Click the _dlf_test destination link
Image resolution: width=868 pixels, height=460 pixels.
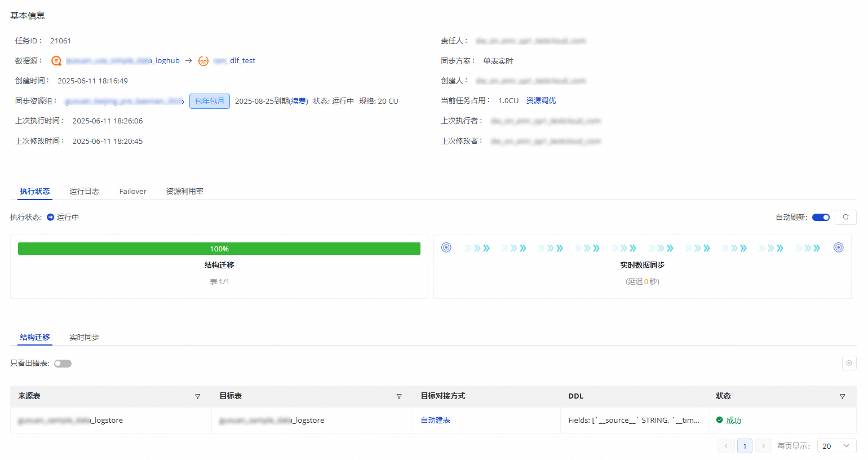tap(234, 61)
